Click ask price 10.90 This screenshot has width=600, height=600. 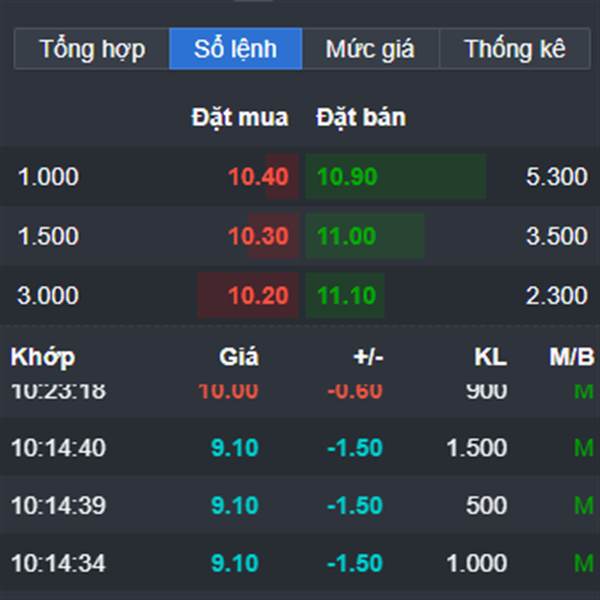347,178
